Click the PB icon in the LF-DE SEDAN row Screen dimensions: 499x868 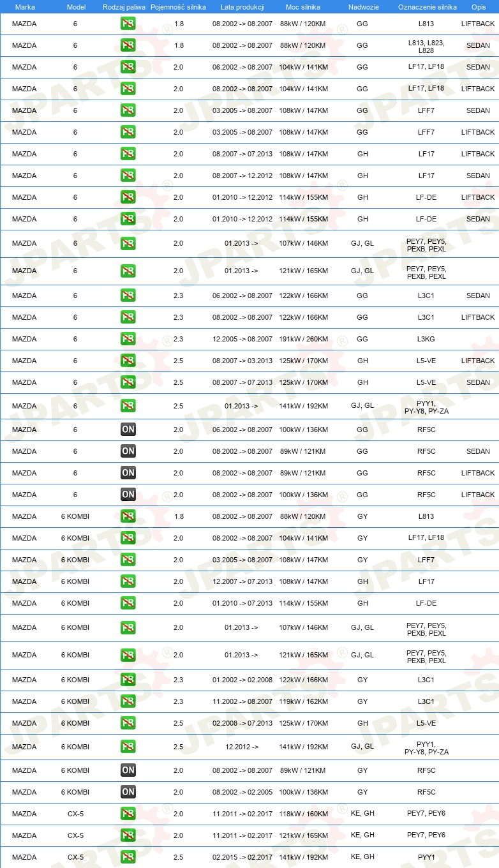(x=128, y=219)
